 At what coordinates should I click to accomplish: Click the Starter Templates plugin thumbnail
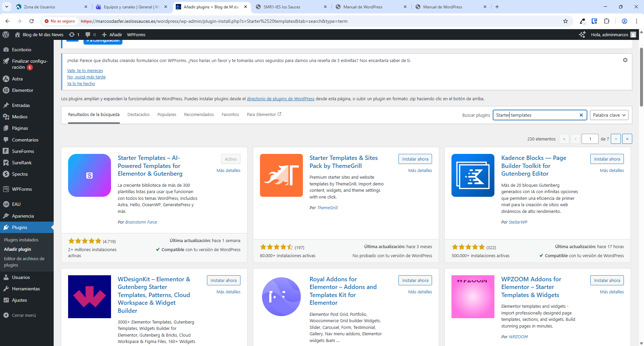click(x=90, y=175)
